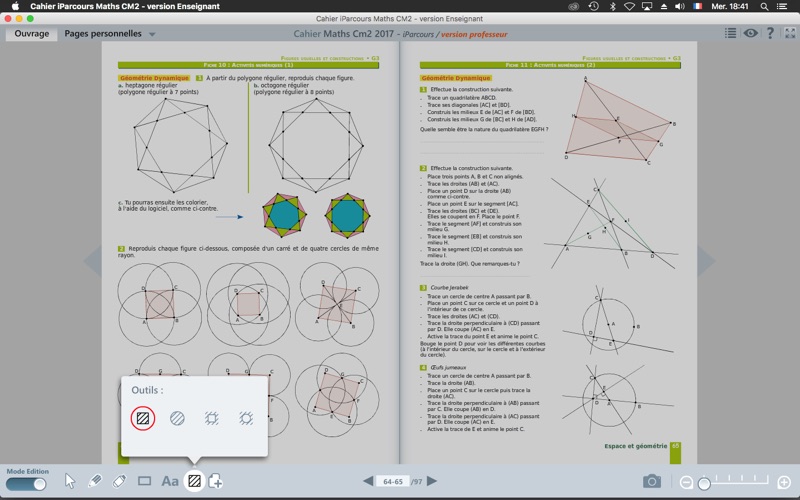Click the left Géométrie Dynamique label
800x500 pixels.
pos(154,78)
